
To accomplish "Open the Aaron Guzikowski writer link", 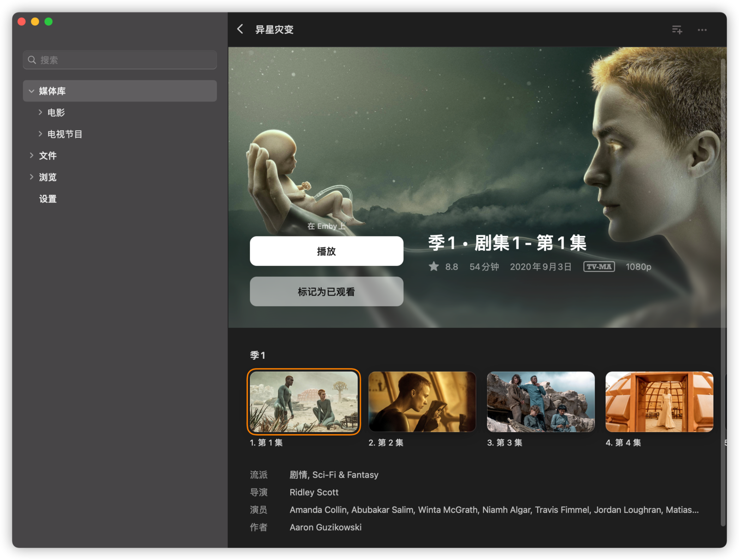I will (x=326, y=527).
